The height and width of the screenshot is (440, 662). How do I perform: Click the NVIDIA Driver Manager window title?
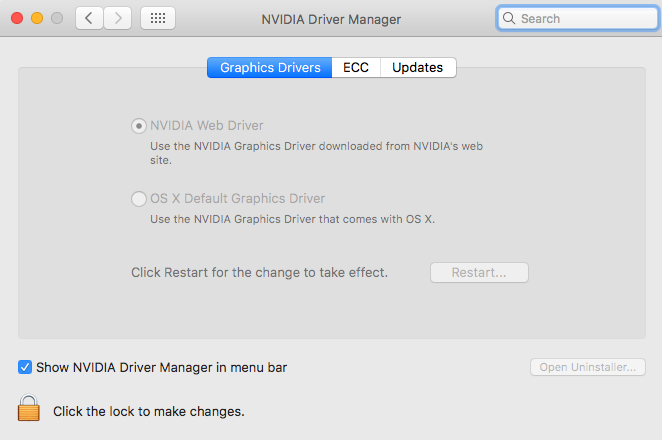click(x=331, y=19)
